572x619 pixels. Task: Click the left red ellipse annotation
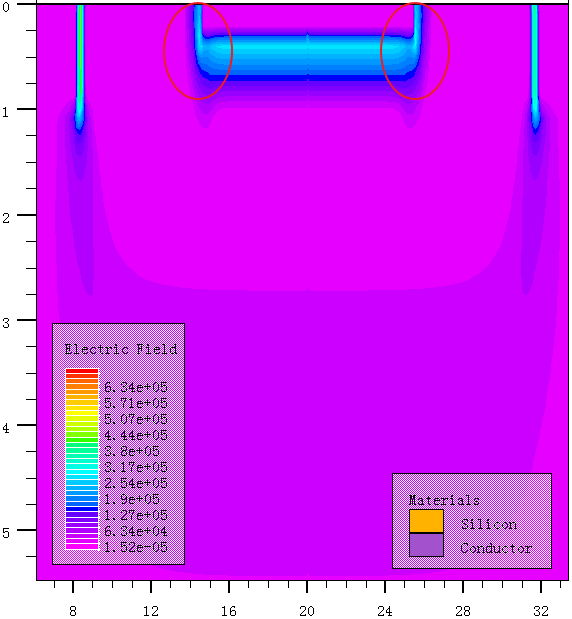pyautogui.click(x=198, y=51)
